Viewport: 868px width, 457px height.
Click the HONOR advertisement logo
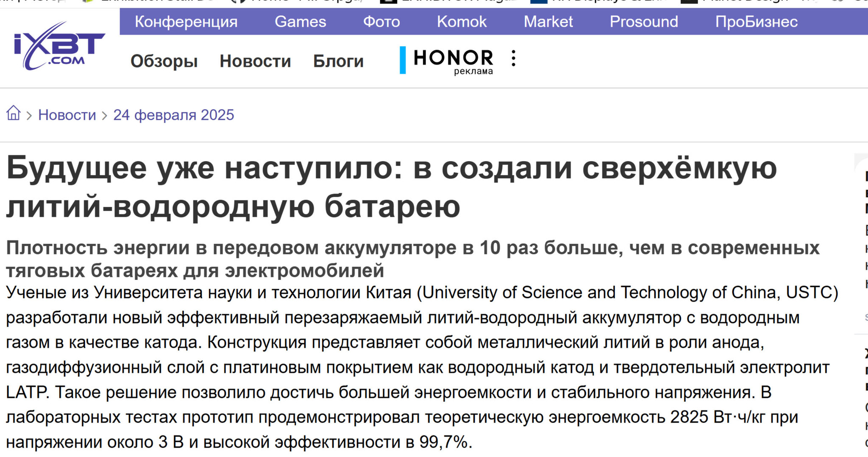pyautogui.click(x=452, y=60)
